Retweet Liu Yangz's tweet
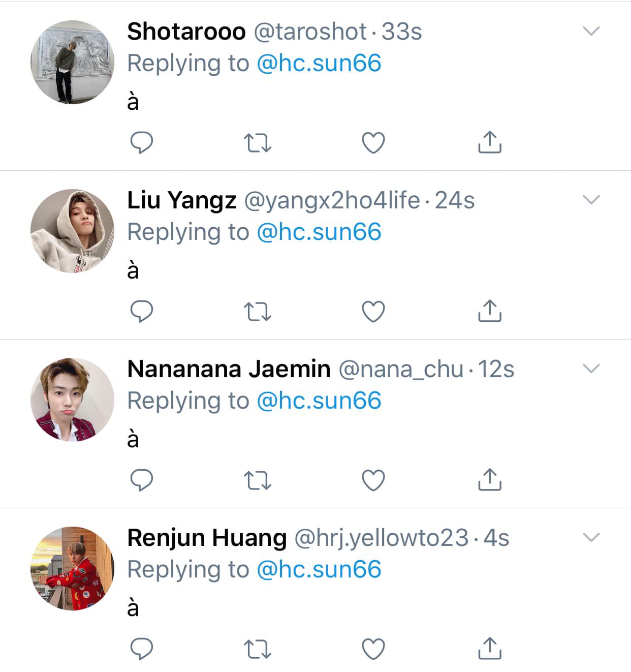 tap(258, 312)
